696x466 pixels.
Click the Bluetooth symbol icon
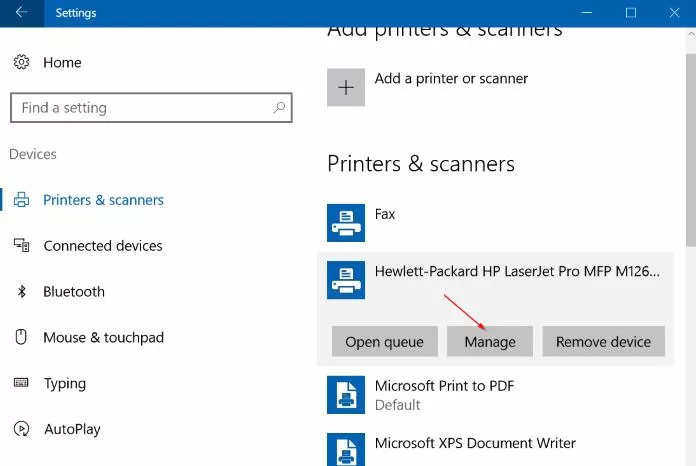[x=21, y=292]
